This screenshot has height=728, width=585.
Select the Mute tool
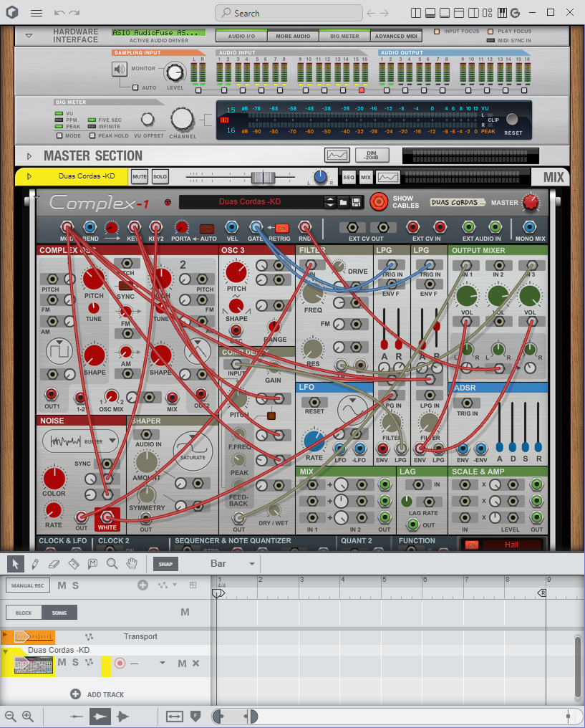click(93, 564)
